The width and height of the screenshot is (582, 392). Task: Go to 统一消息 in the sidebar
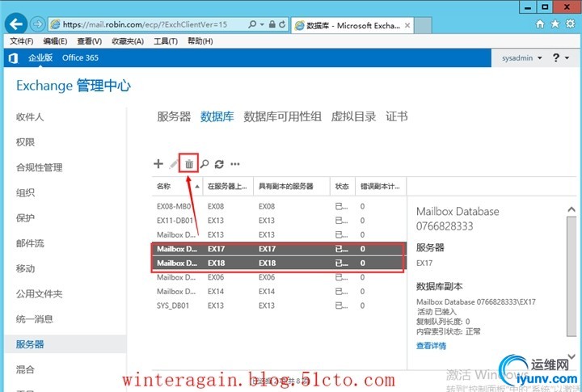pos(35,319)
